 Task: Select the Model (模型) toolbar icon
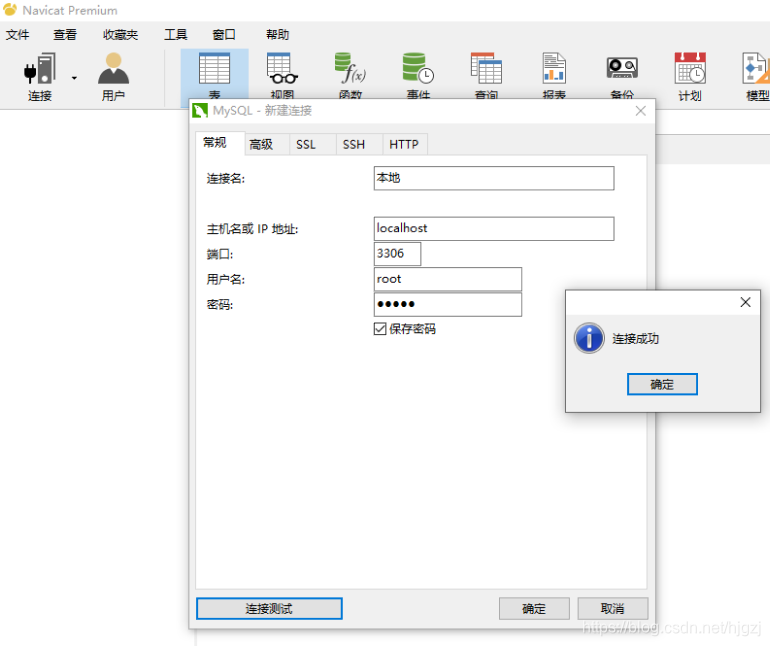click(756, 77)
